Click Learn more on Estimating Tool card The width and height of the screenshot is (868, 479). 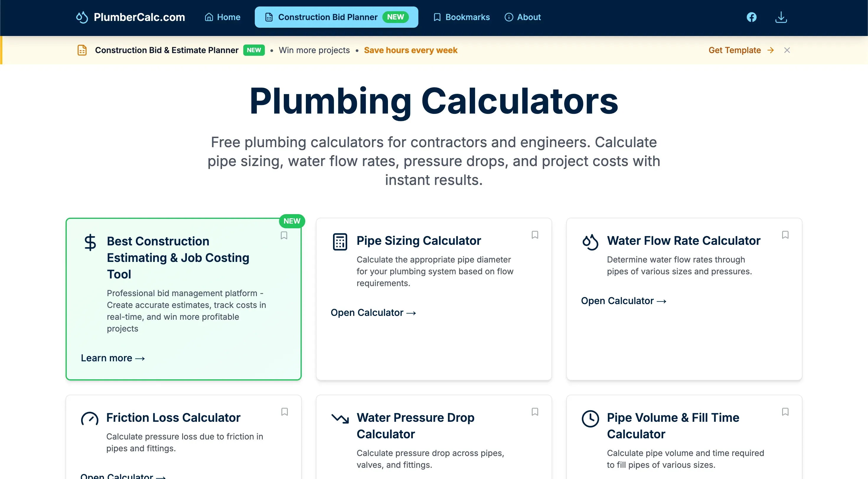tap(112, 358)
